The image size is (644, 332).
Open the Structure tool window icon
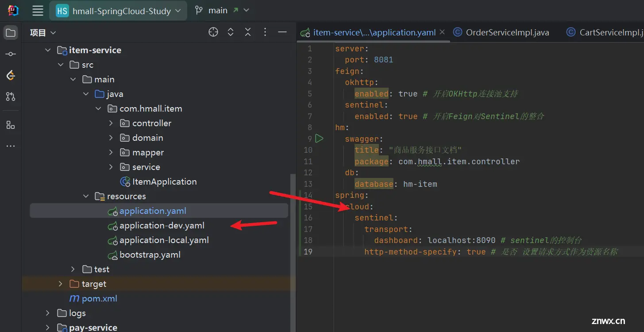click(11, 125)
